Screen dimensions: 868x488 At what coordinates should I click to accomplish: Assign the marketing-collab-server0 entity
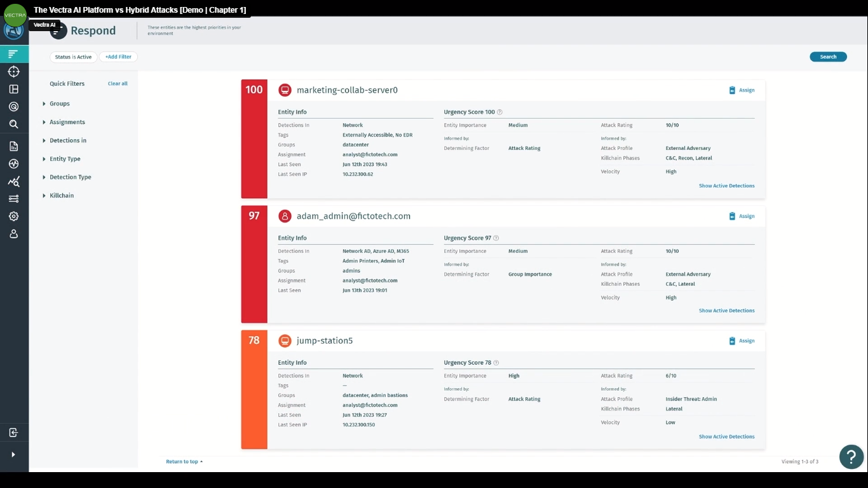coord(742,90)
